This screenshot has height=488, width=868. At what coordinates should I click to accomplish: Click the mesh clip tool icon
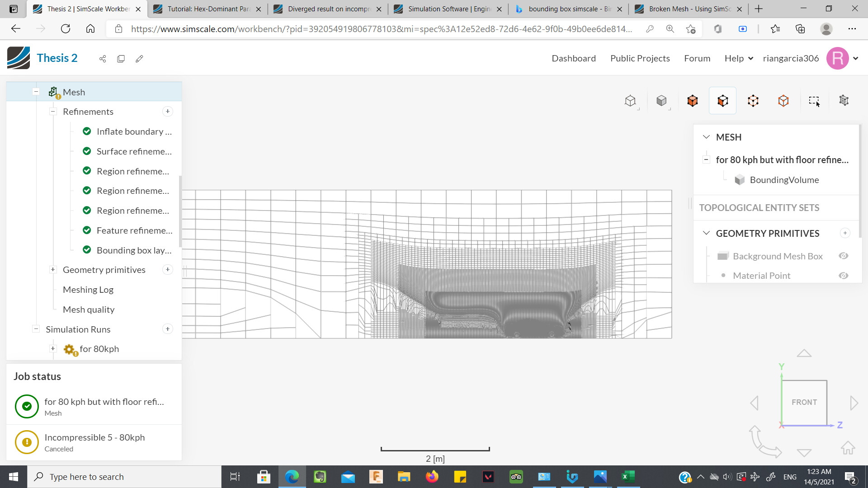844,101
